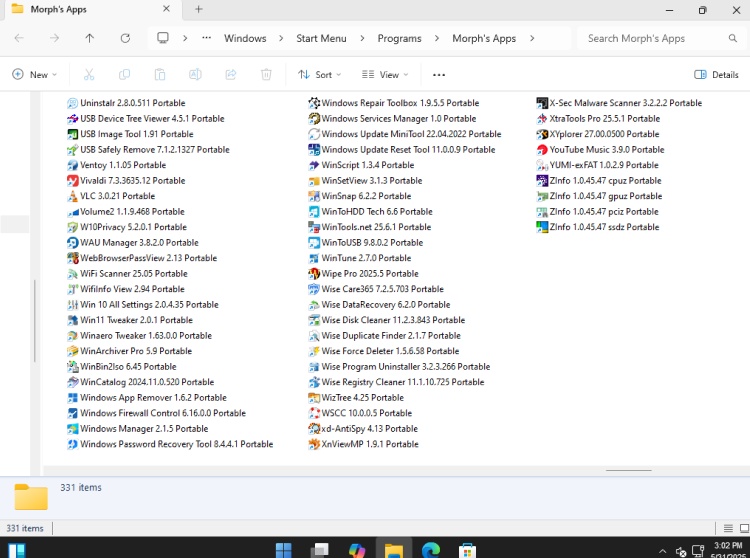Screen dimensions: 750x558
Task: Open the Sort dropdown menu
Action: pos(320,75)
